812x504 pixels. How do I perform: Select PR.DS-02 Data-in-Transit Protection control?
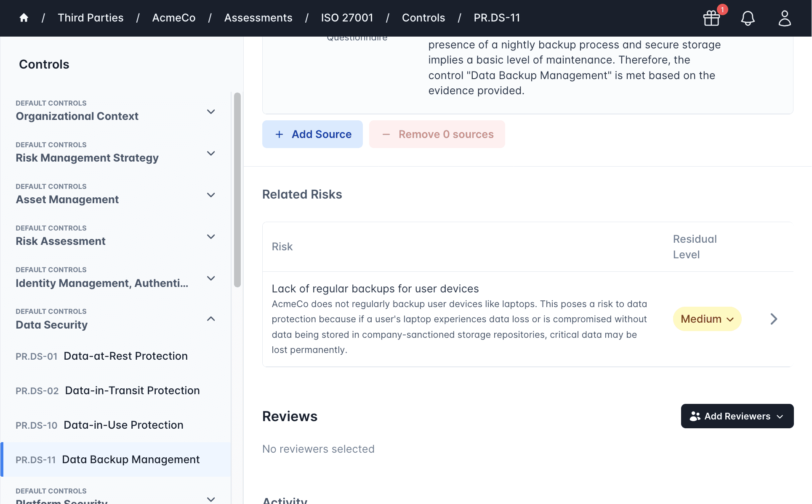(x=108, y=390)
